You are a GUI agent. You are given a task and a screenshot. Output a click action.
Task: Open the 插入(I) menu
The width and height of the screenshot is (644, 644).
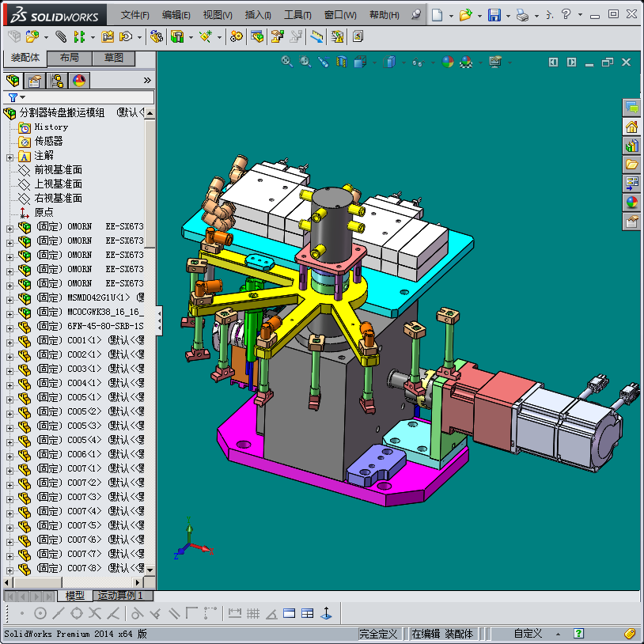click(258, 15)
